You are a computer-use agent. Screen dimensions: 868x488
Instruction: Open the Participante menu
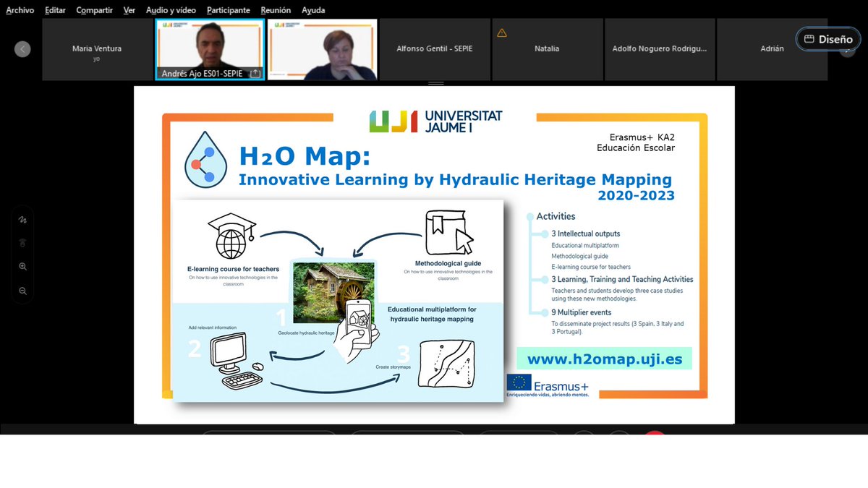[229, 10]
